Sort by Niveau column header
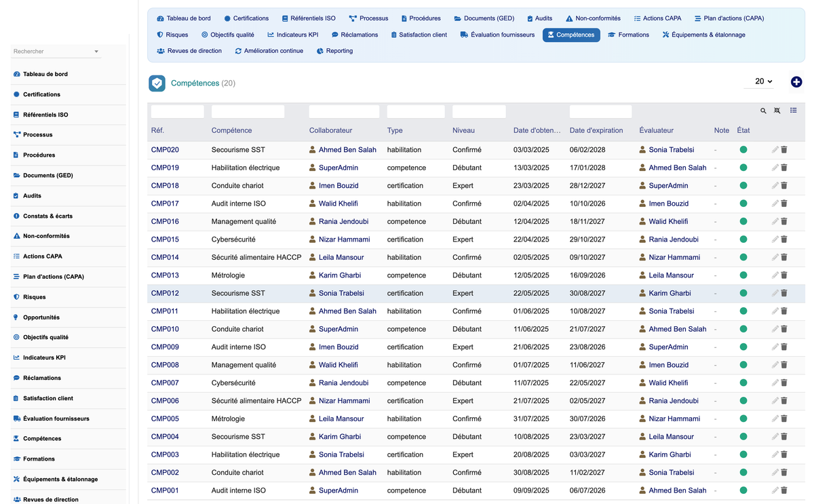814x504 pixels. click(463, 130)
